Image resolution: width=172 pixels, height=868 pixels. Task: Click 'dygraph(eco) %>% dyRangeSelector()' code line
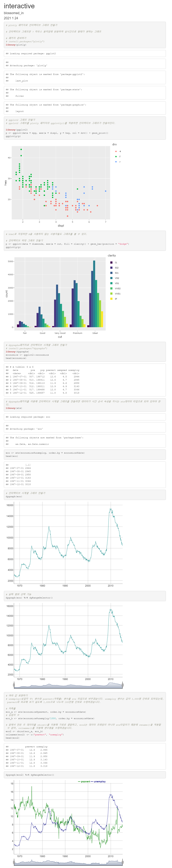[x=29, y=598]
